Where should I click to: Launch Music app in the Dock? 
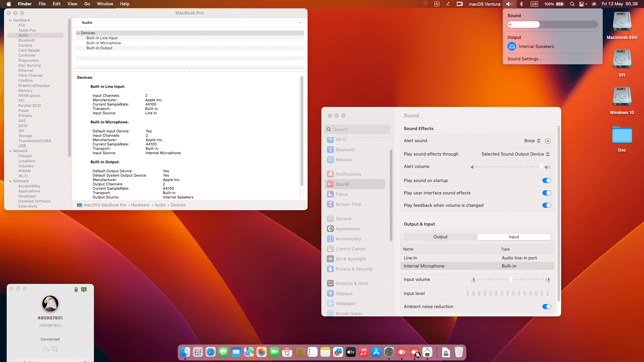pos(364,352)
